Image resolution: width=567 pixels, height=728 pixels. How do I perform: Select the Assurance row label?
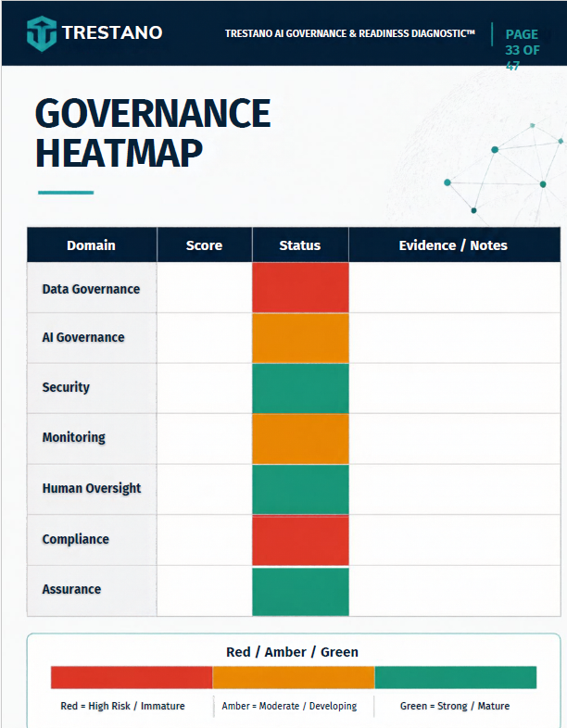71,589
